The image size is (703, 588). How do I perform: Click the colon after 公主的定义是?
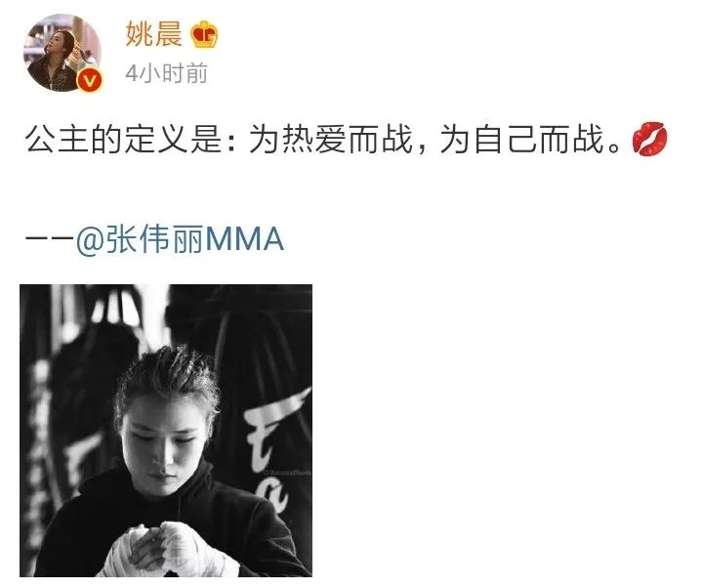[231, 140]
